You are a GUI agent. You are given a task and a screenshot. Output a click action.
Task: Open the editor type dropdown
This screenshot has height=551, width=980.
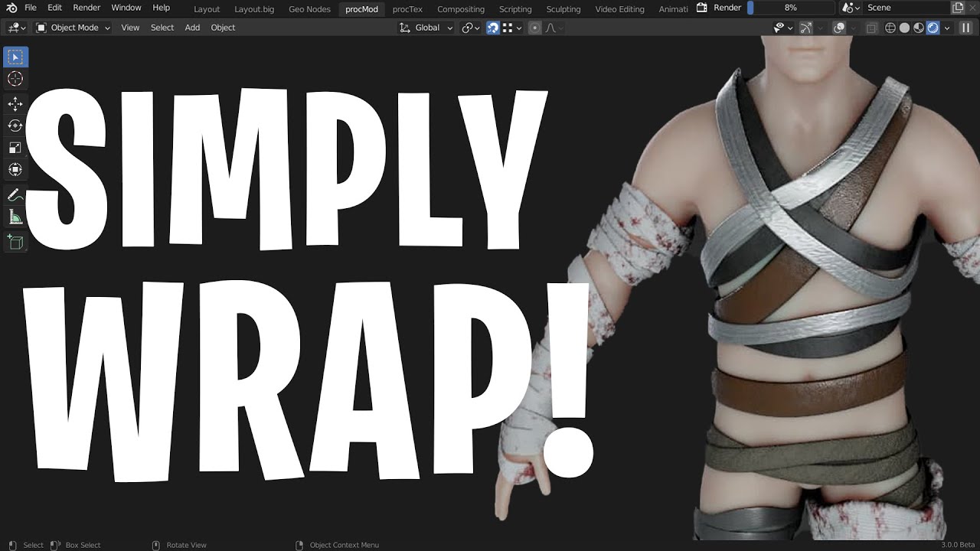pyautogui.click(x=17, y=28)
